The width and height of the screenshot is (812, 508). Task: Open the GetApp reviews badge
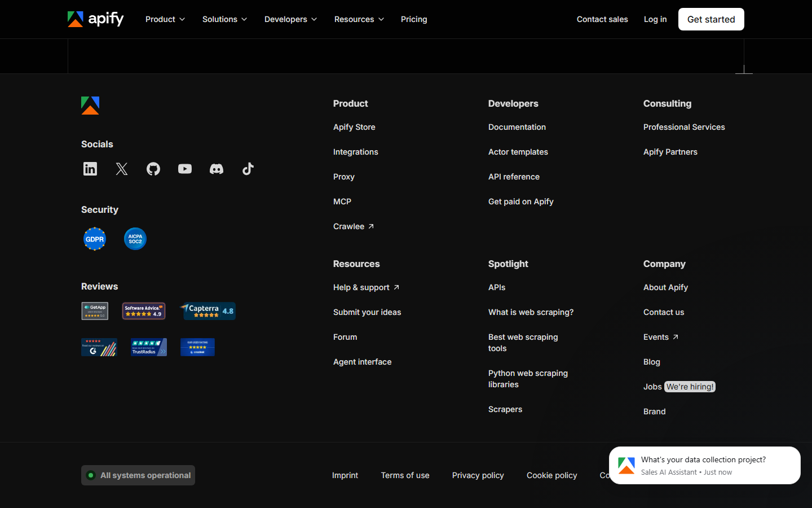95,311
